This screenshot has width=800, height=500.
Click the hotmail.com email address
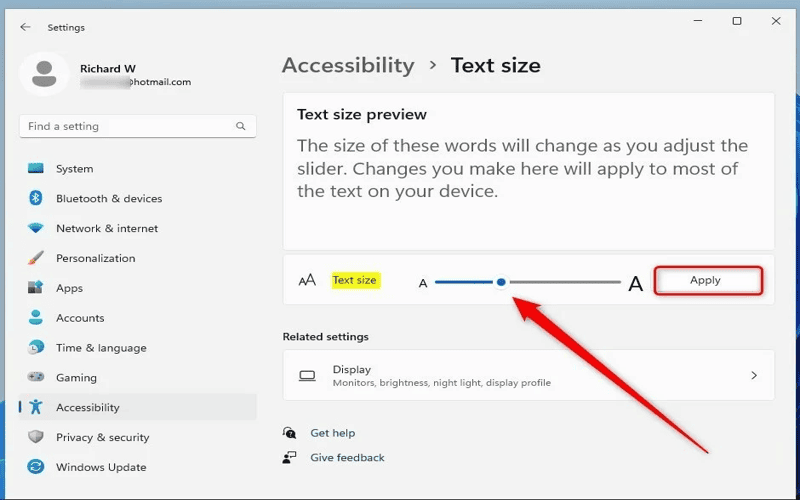(x=136, y=82)
